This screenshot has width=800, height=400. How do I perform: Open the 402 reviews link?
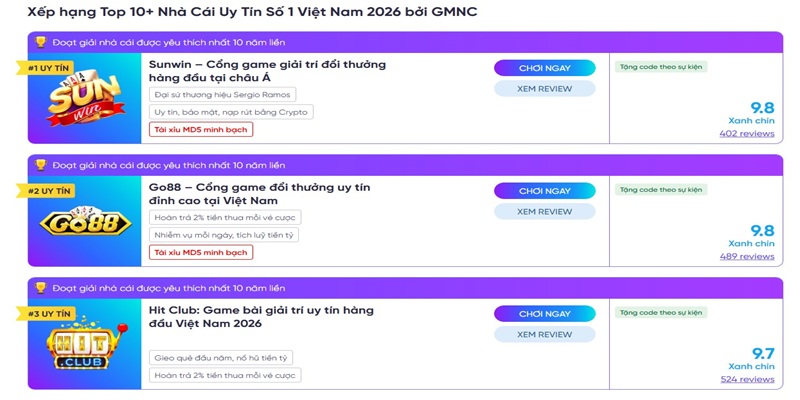[x=747, y=134]
